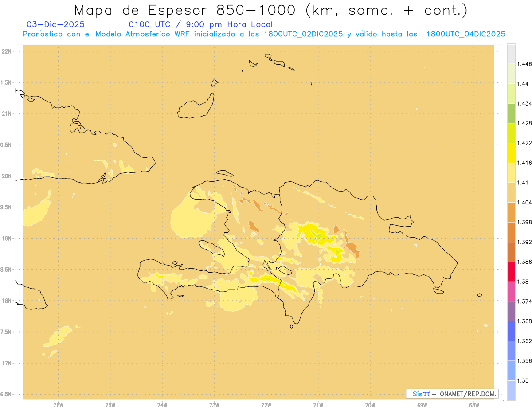Click the dark green legend swatch above 1.428
The width and height of the screenshot is (532, 411).
pyautogui.click(x=511, y=113)
